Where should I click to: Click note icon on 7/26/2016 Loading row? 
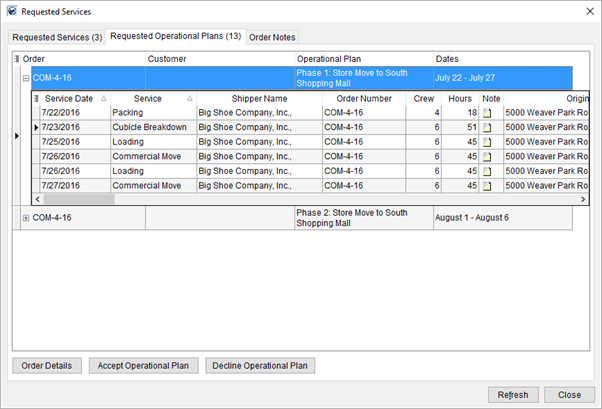click(x=488, y=171)
